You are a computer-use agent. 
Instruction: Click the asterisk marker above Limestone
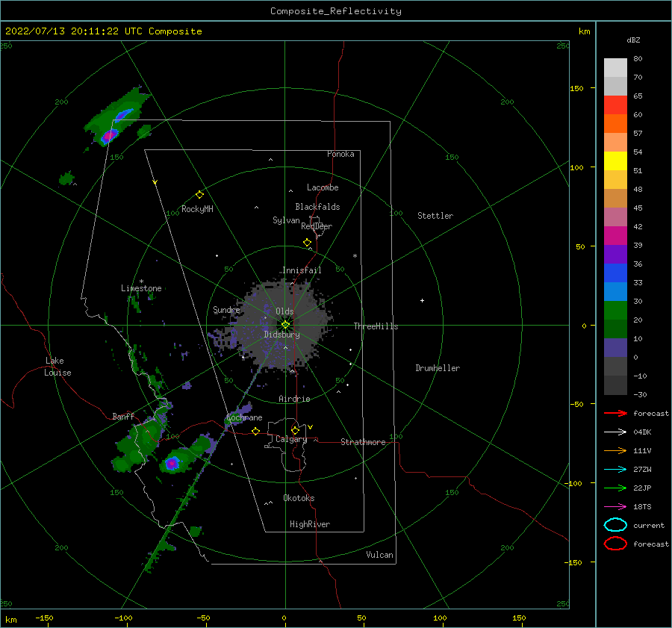(x=141, y=282)
